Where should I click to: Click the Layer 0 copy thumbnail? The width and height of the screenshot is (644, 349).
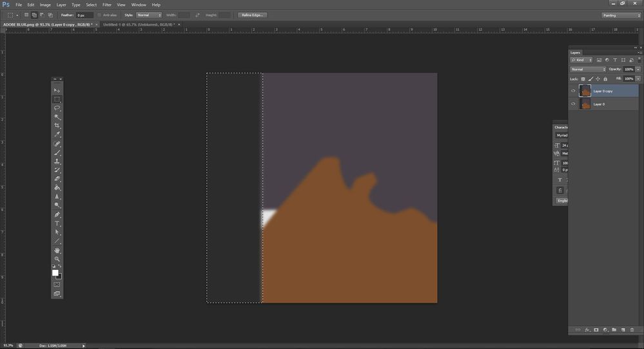585,91
